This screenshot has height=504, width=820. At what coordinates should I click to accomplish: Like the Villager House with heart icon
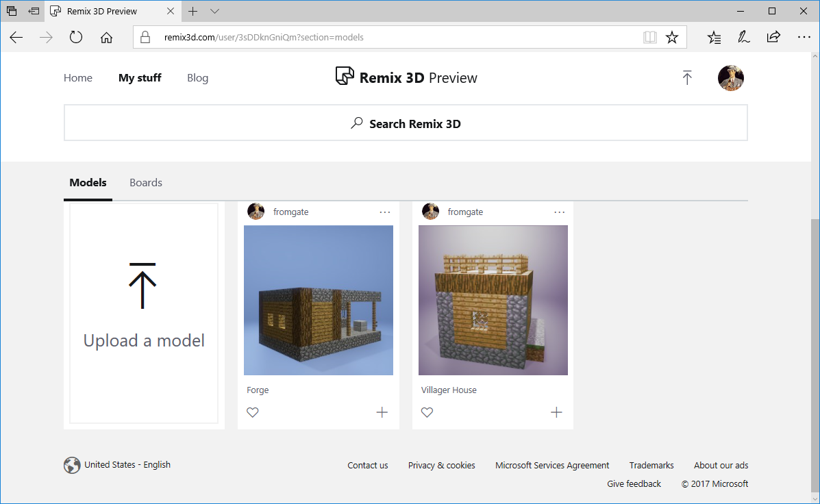click(x=427, y=412)
